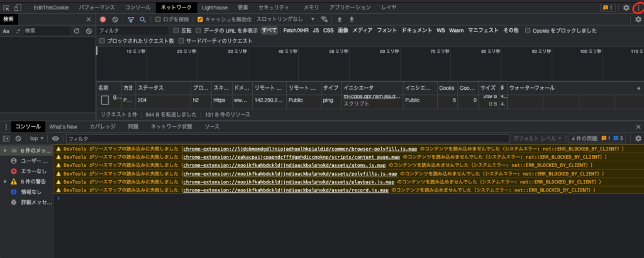
Task: Click the network search magnifier icon
Action: pyautogui.click(x=143, y=19)
